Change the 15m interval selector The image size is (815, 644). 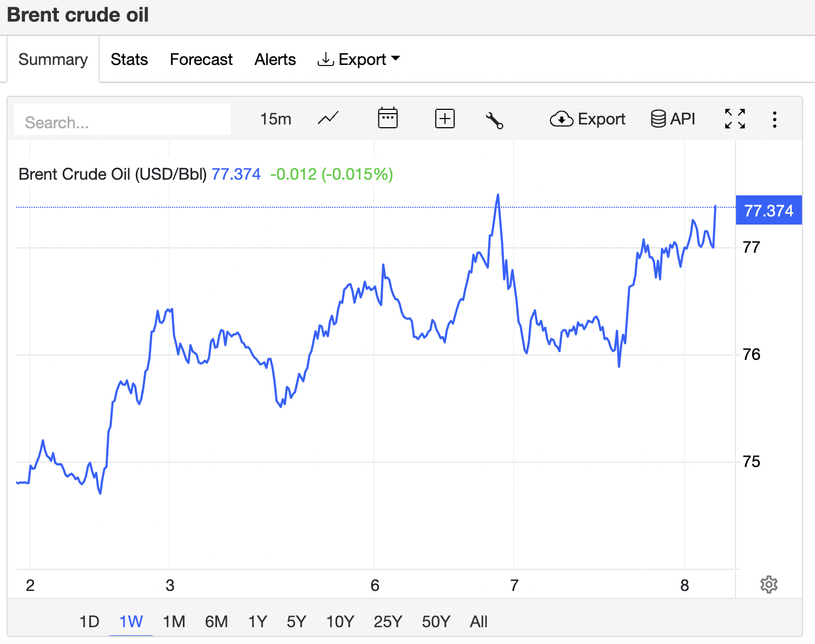275,119
